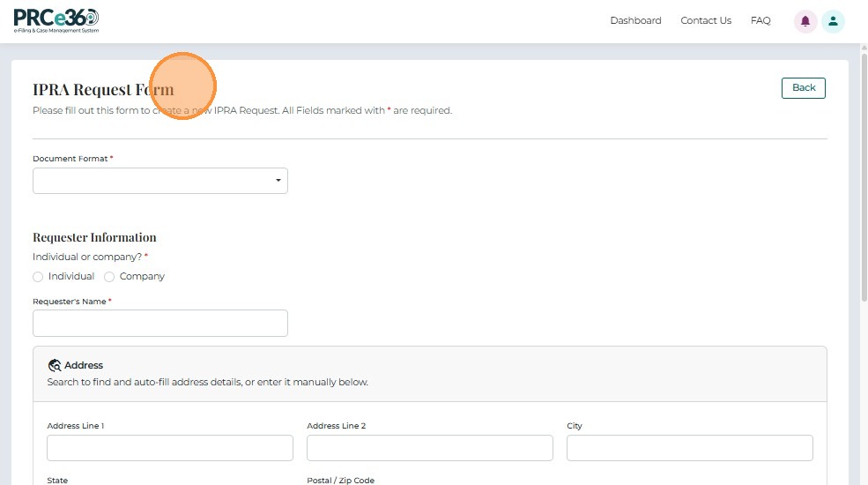
Task: Click the Address search icon
Action: pos(55,365)
